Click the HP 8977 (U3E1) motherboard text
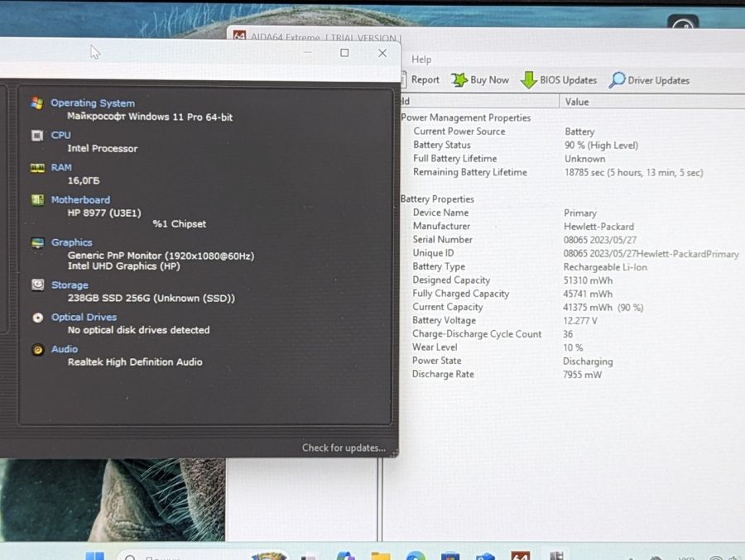The image size is (745, 560). [x=104, y=213]
